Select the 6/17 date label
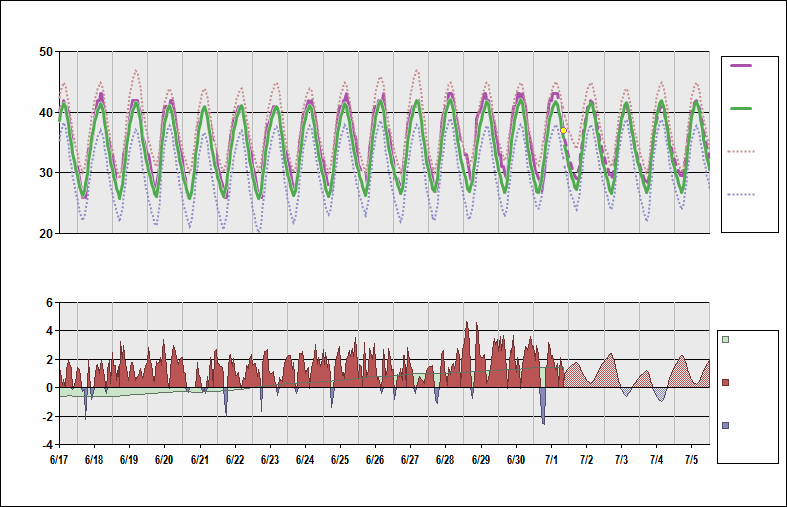The image size is (787, 507). pos(59,460)
